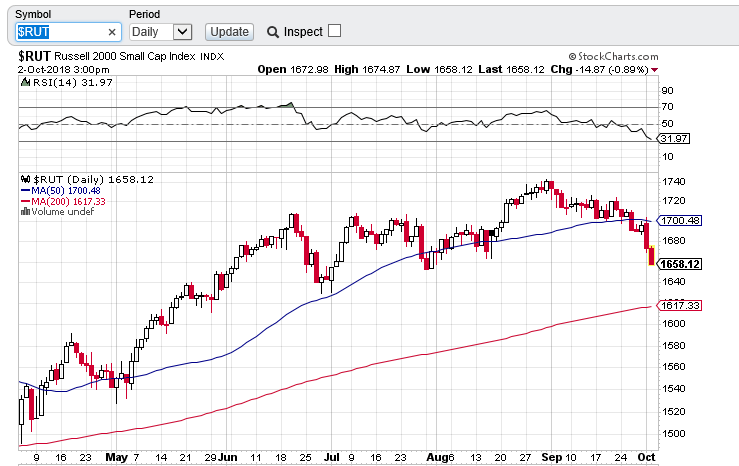This screenshot has width=739, height=466.
Task: Click the 1658.12 last price label
Action: (680, 264)
